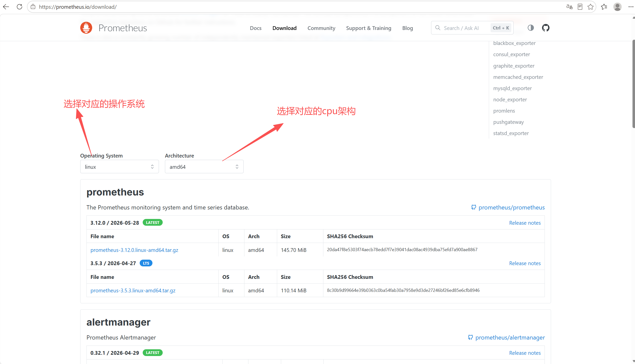Image resolution: width=635 pixels, height=364 pixels.
Task: Toggle the dark/light theme switch
Action: 531,28
